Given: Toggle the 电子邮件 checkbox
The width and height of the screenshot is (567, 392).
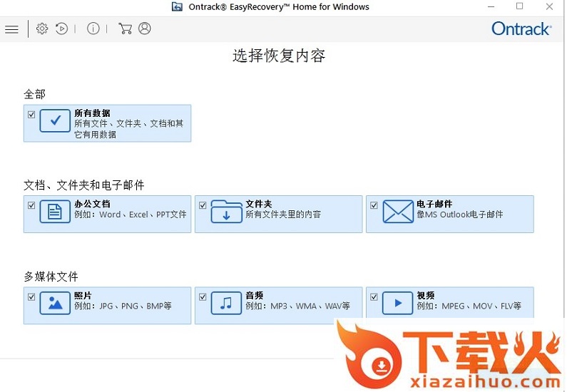Looking at the screenshot, I should click(x=374, y=205).
